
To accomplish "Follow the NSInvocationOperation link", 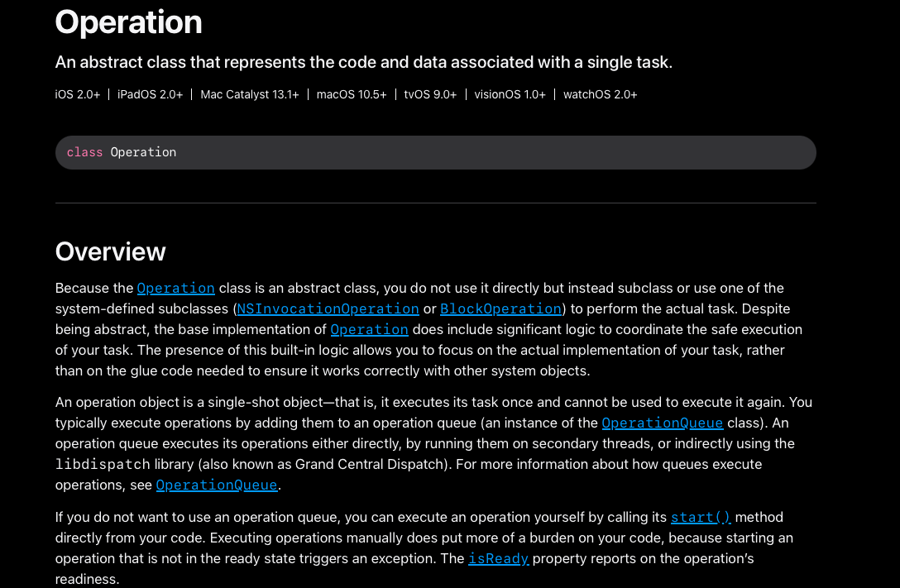I will click(x=328, y=309).
